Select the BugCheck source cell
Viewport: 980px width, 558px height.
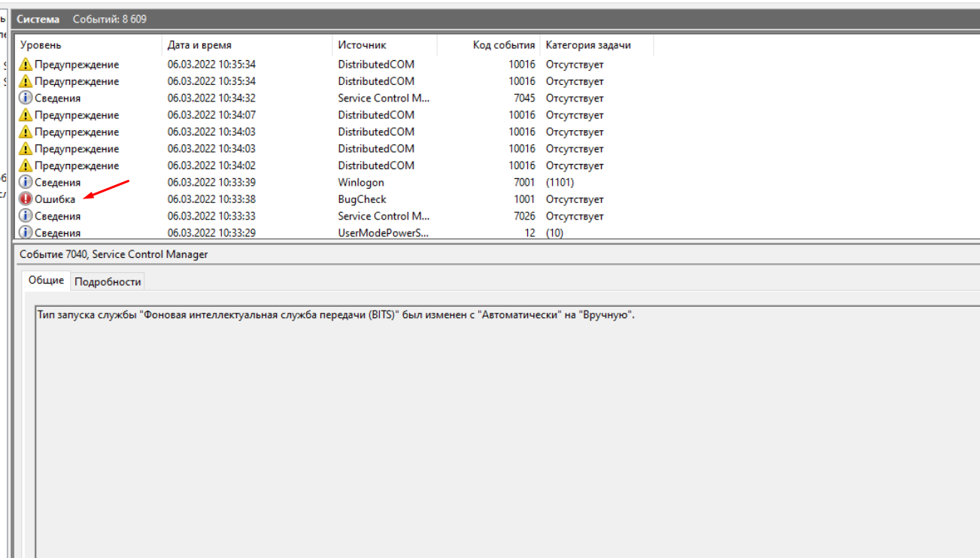coord(362,199)
